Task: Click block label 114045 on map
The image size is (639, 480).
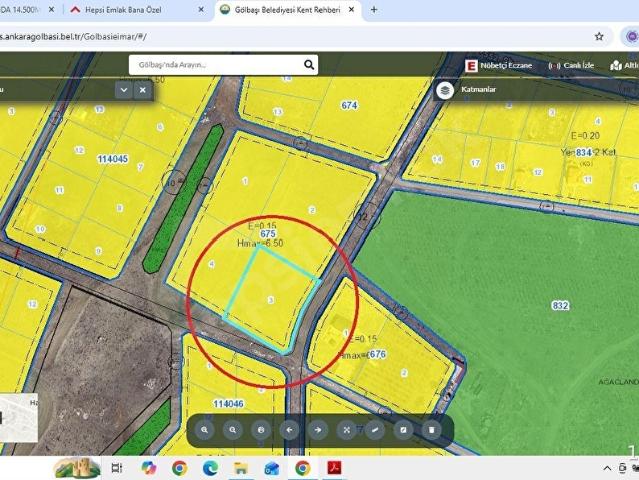Action: coord(113,159)
